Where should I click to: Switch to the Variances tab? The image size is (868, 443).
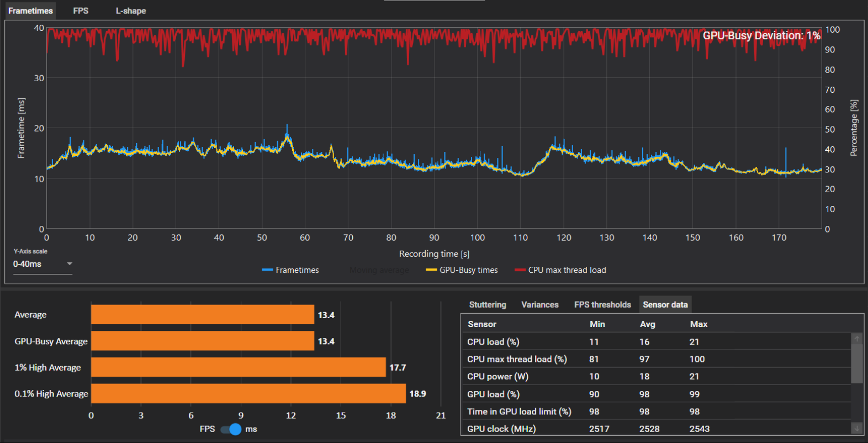pos(540,304)
